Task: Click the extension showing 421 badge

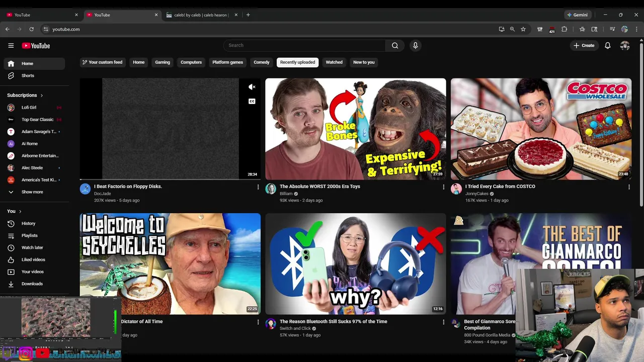Action: coord(551,30)
